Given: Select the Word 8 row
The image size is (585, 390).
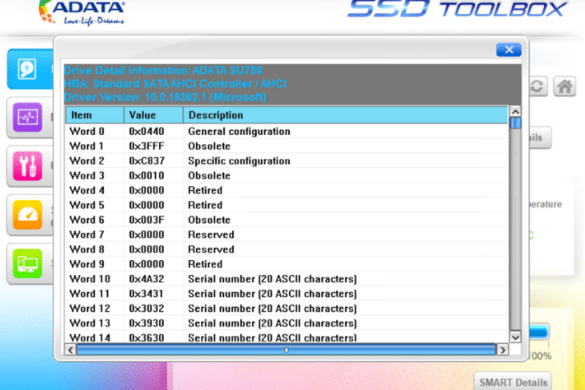Looking at the screenshot, I should pyautogui.click(x=287, y=249).
